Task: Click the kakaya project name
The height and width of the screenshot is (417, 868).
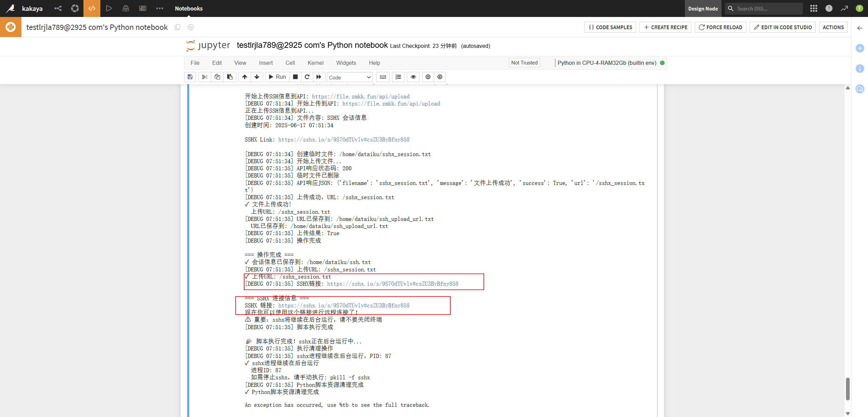Action: coord(32,8)
